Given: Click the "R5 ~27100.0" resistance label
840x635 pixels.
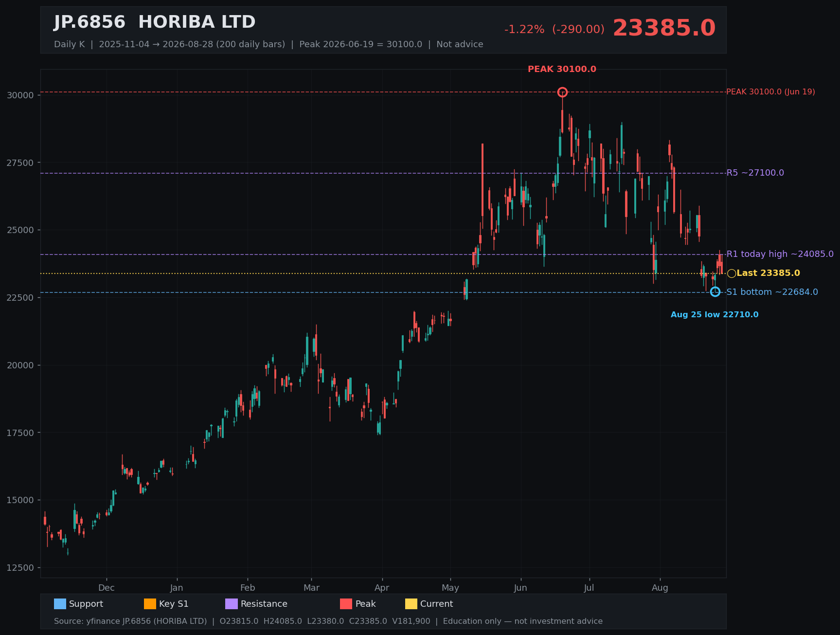Looking at the screenshot, I should 755,173.
